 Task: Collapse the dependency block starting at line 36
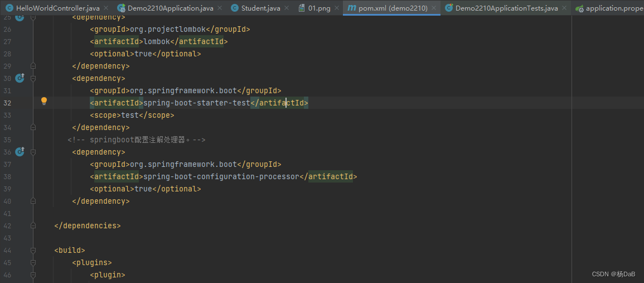pos(33,152)
